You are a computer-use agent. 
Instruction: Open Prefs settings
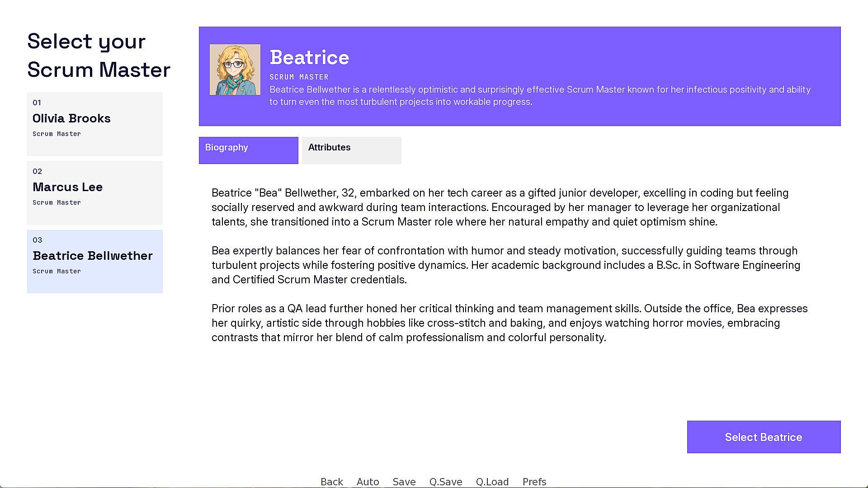pyautogui.click(x=534, y=482)
